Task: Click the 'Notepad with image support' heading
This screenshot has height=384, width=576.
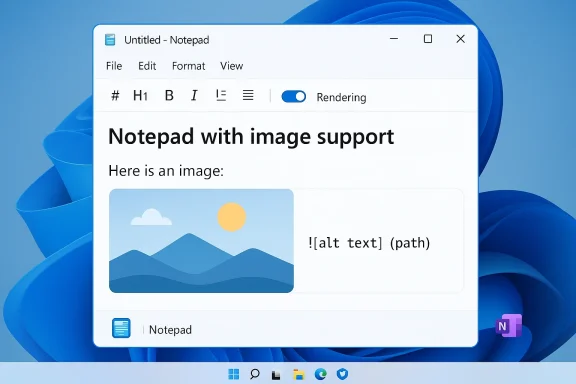Action: [251, 137]
